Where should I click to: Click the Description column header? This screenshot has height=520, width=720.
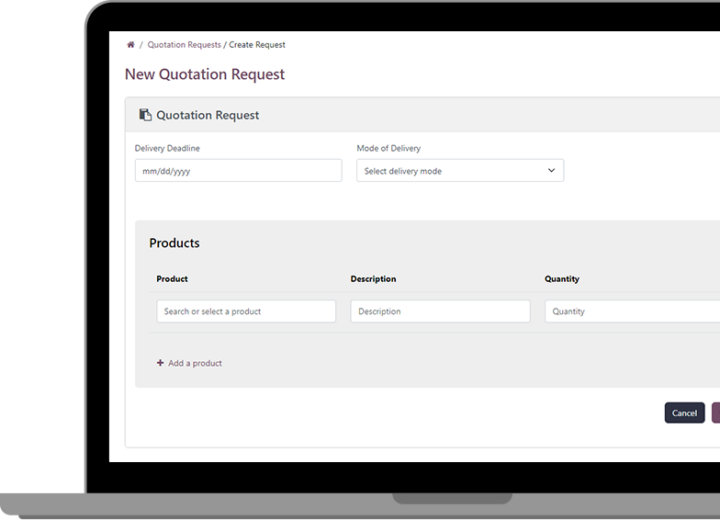click(x=373, y=279)
